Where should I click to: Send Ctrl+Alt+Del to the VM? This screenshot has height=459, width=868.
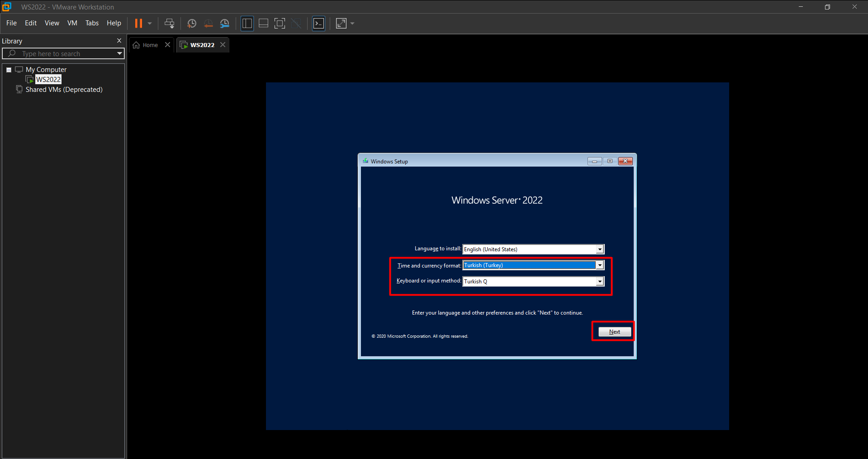(x=170, y=23)
